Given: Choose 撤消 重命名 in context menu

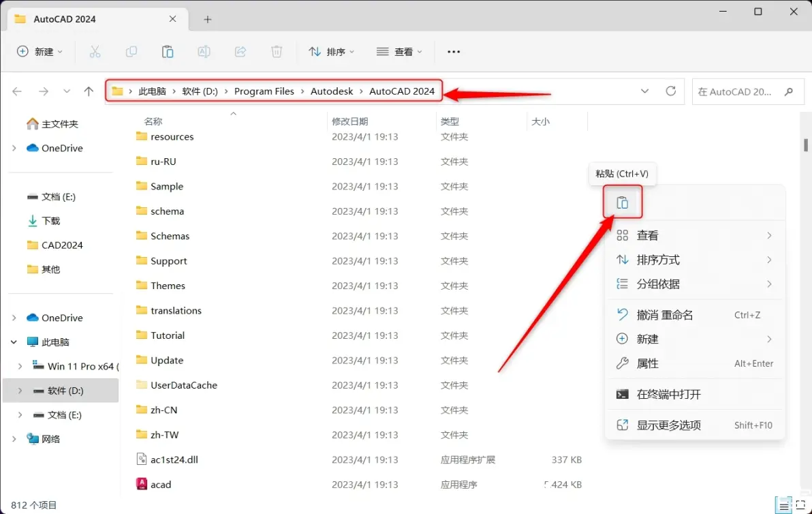Looking at the screenshot, I should pyautogui.click(x=694, y=315).
